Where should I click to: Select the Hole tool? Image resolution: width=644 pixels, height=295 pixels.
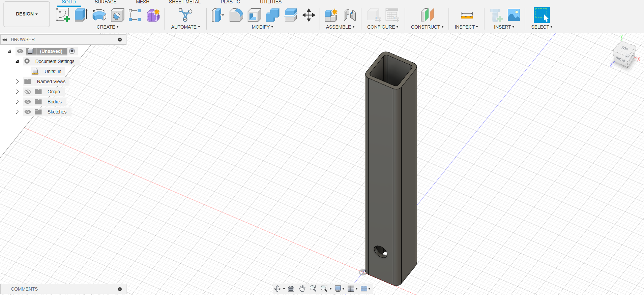pyautogui.click(x=117, y=15)
